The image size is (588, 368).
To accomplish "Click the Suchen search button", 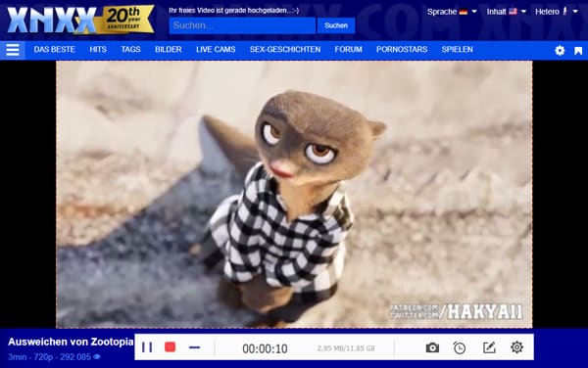I will tap(336, 25).
